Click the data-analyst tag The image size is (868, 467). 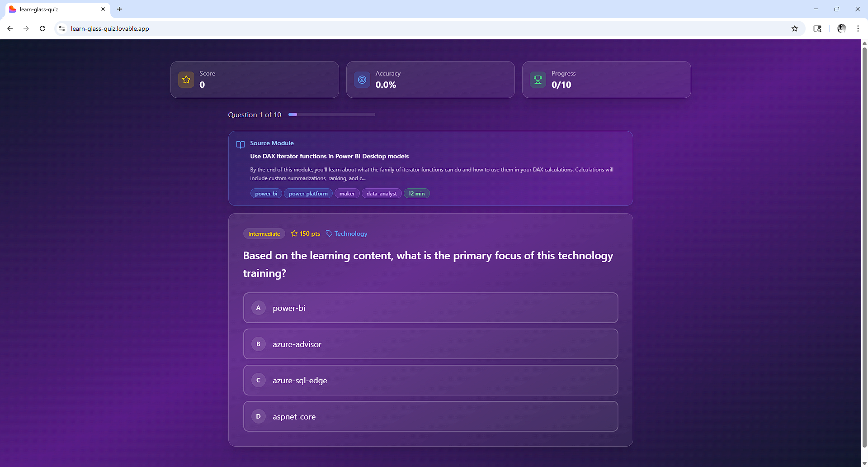[382, 194]
